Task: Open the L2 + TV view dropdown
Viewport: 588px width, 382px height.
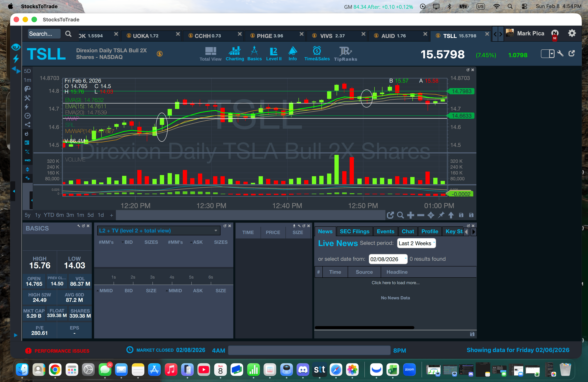Action: point(158,230)
